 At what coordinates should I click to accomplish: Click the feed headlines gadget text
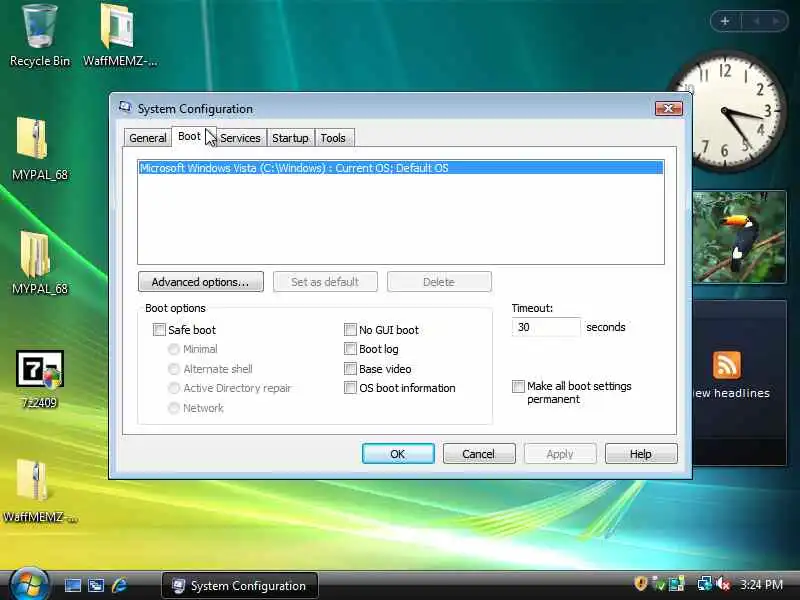[732, 393]
